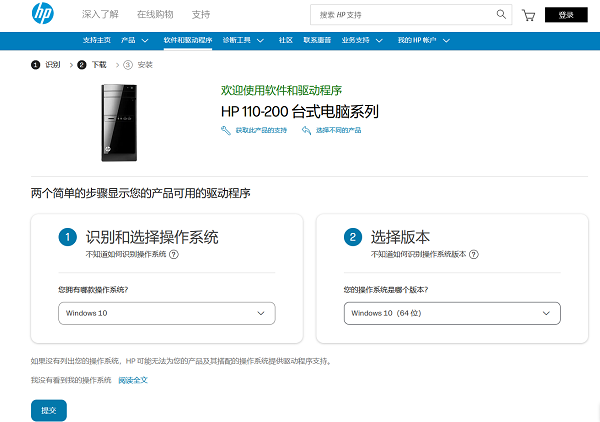This screenshot has width=600, height=422.
Task: Click the HP 110-200 台式电脑系列 heading
Action: (300, 112)
